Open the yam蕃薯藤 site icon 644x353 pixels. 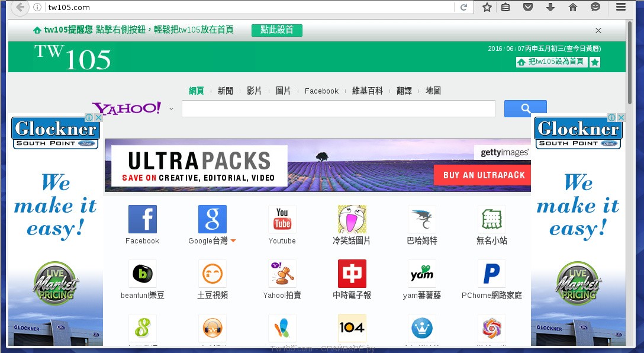[x=422, y=273]
